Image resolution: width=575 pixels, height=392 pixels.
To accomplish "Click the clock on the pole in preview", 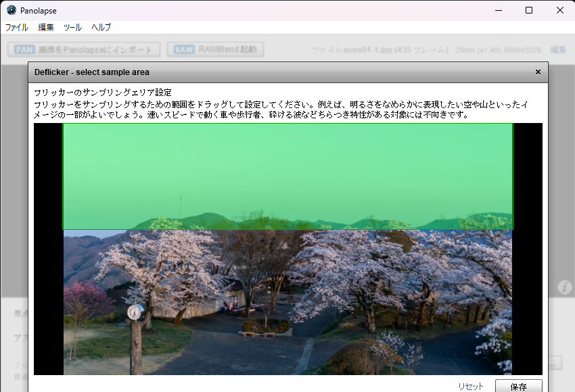I will pyautogui.click(x=135, y=312).
